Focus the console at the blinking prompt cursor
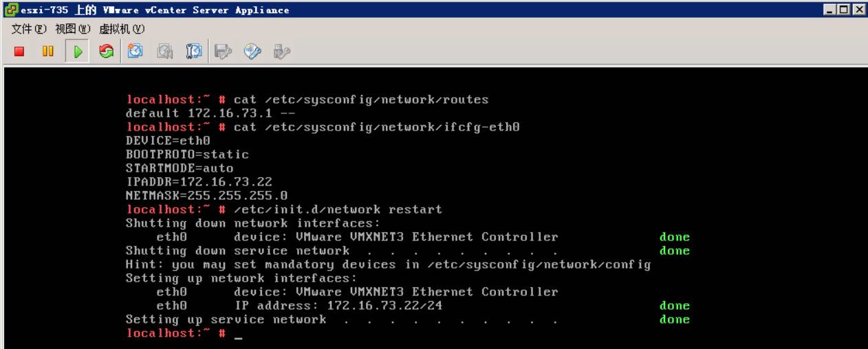The height and width of the screenshot is (349, 868). click(x=238, y=334)
